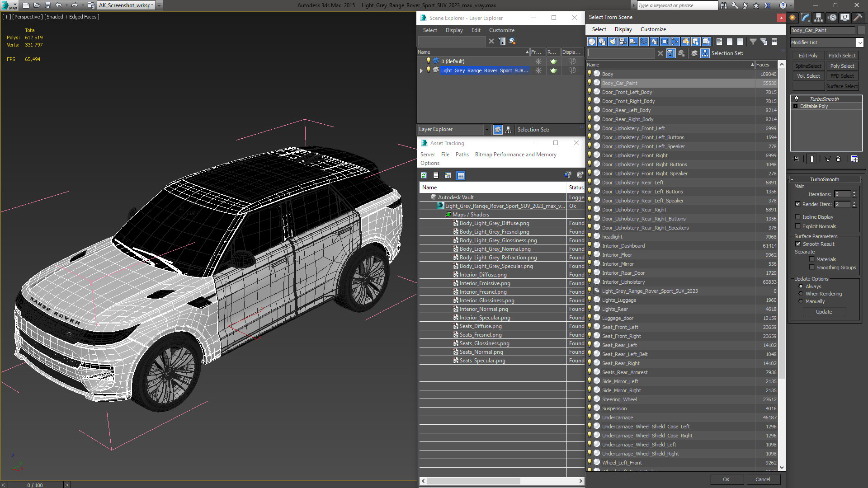Open Display menu in Select From Scene

point(623,29)
